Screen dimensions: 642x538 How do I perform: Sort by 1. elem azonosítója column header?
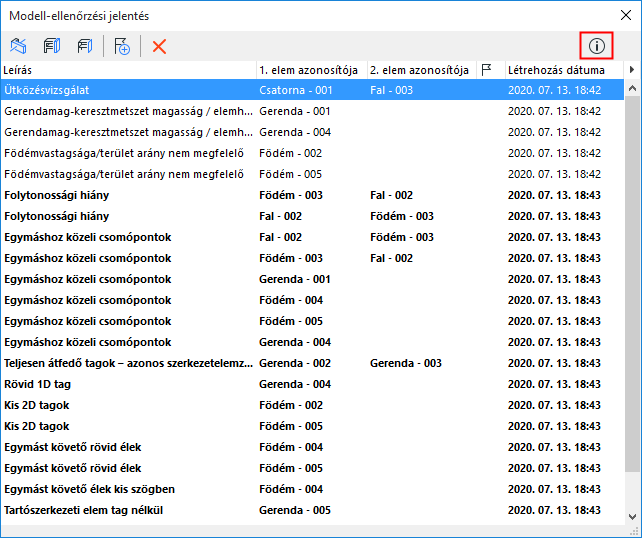(312, 70)
